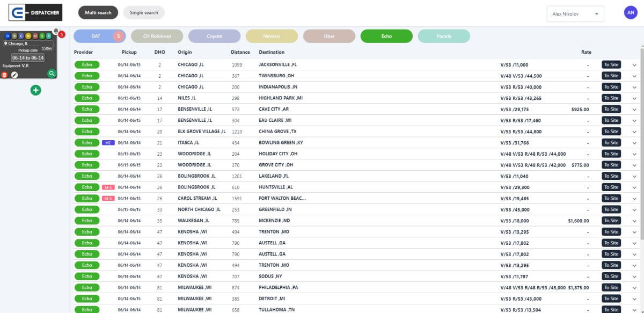
Task: Open To Site for the Philadelphia load
Action: coord(611,288)
